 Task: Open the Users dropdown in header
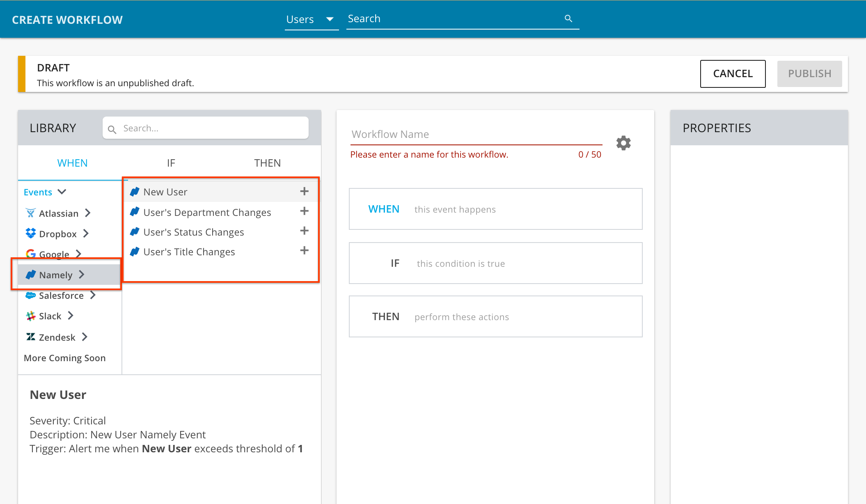[311, 19]
